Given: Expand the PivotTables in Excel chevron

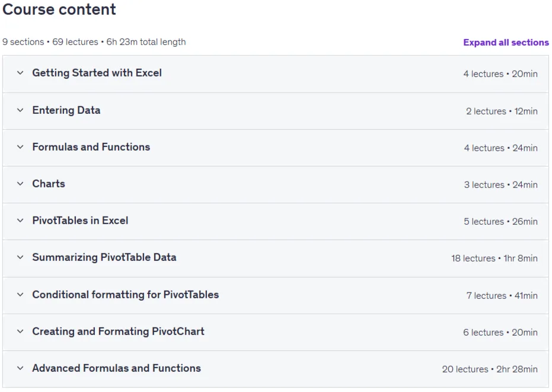Looking at the screenshot, I should click(20, 221).
